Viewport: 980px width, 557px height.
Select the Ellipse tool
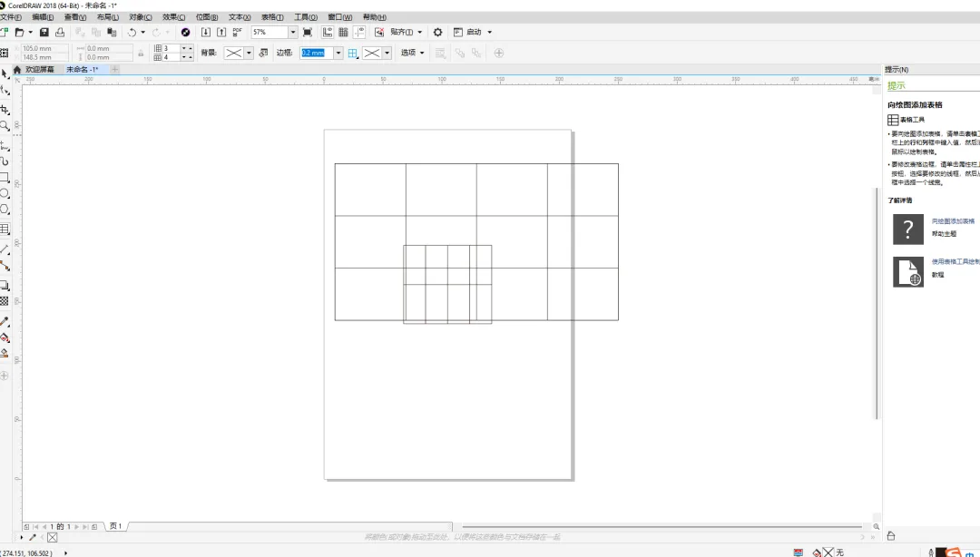click(5, 193)
